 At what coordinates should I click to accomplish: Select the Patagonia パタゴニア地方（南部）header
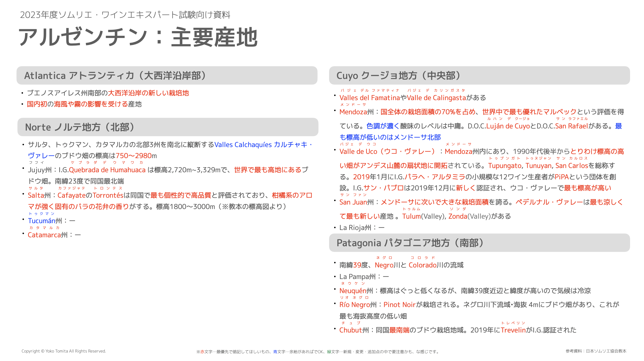(479, 243)
